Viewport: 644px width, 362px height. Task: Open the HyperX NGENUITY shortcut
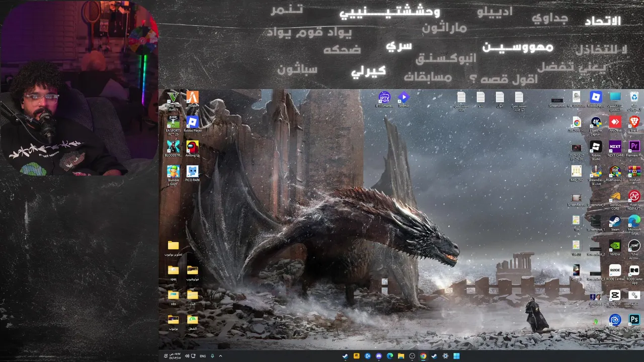point(634,200)
